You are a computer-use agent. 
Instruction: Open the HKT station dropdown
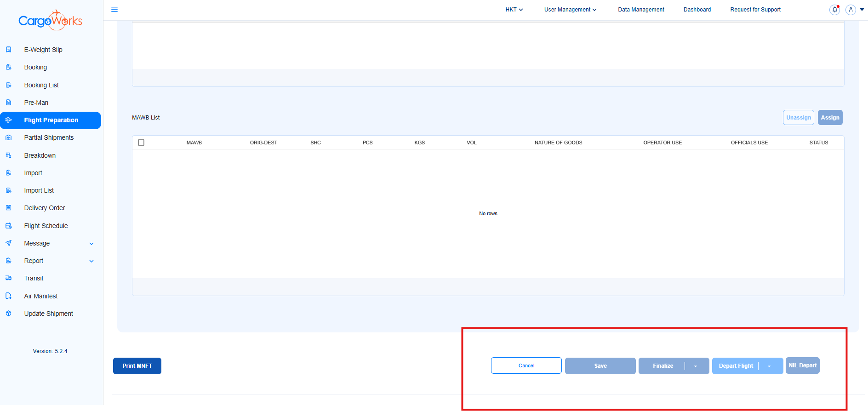tap(514, 10)
